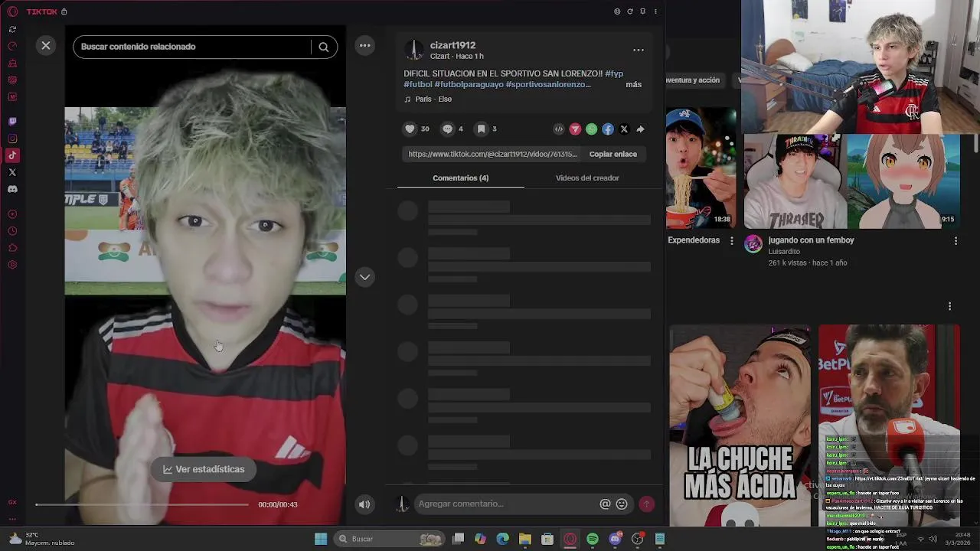Open Shorts section three-dot menu
Image resolution: width=980 pixels, height=551 pixels.
949,306
